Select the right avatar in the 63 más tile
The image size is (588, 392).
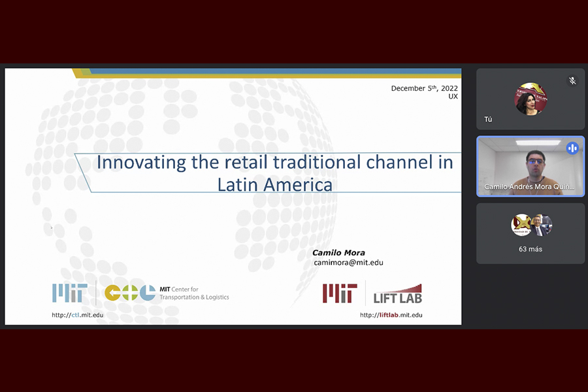[541, 225]
